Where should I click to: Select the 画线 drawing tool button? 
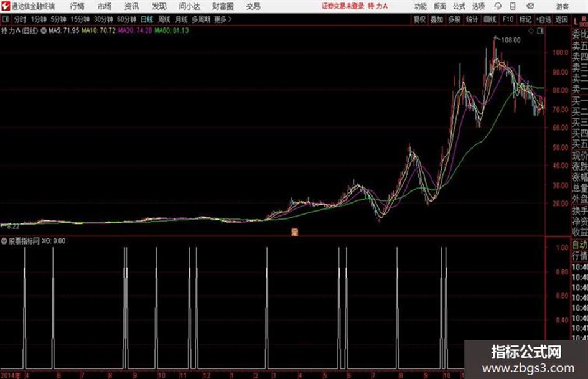click(x=490, y=19)
